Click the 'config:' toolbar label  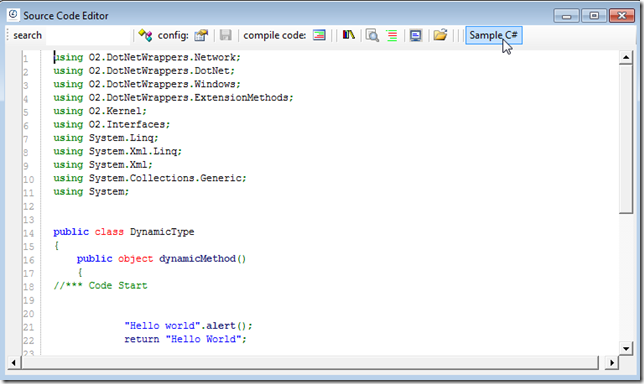coord(173,36)
